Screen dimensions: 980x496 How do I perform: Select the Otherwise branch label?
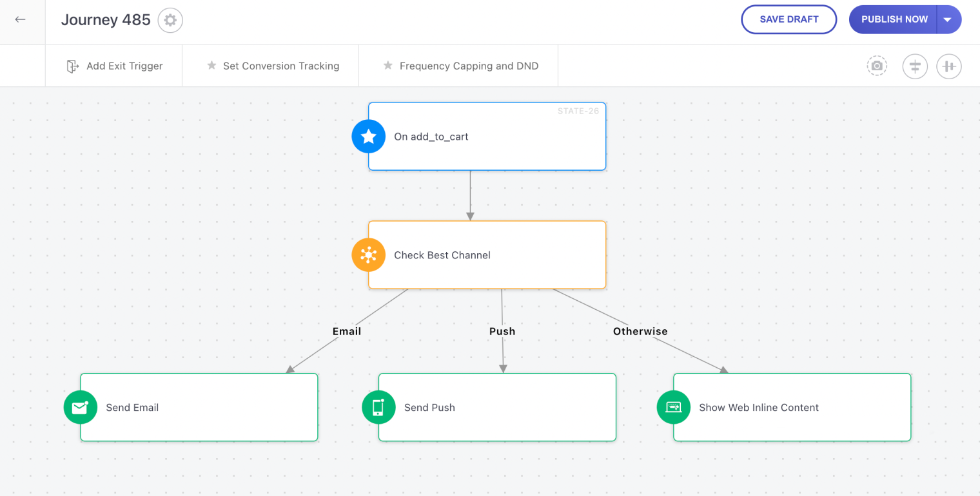(640, 331)
